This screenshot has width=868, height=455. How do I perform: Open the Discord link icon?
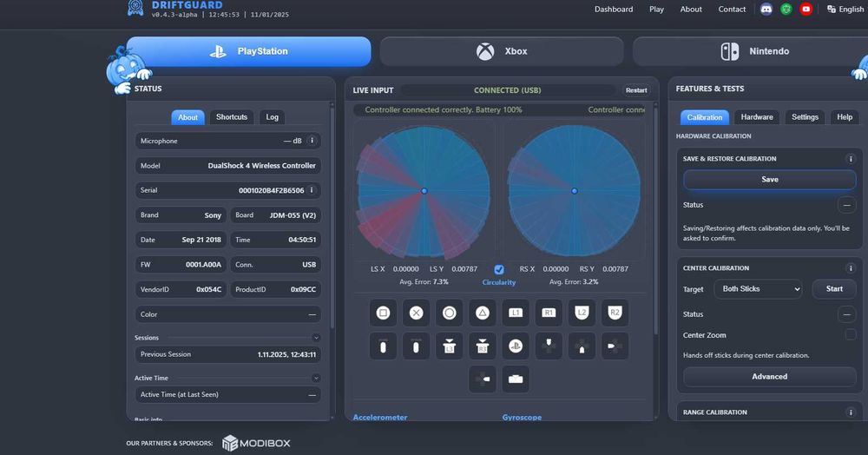[766, 9]
